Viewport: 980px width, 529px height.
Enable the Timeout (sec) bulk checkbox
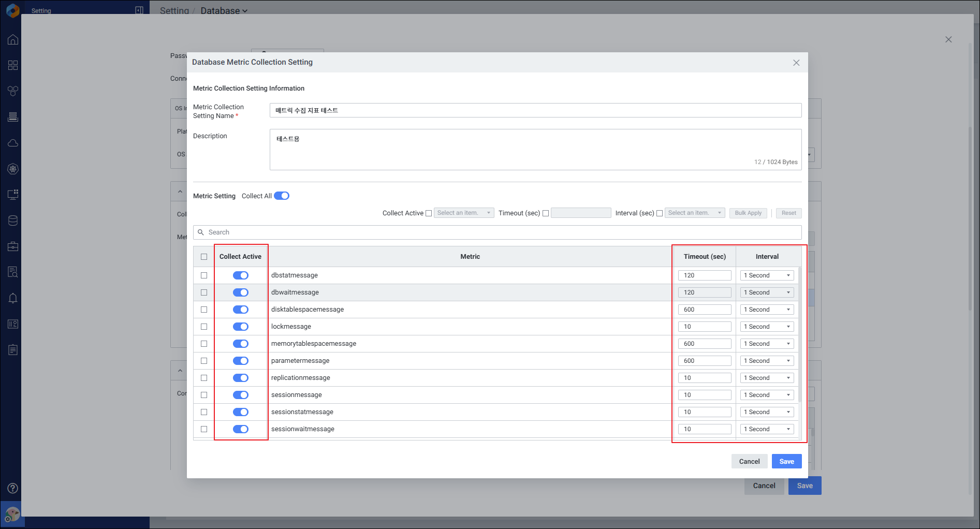(x=546, y=213)
